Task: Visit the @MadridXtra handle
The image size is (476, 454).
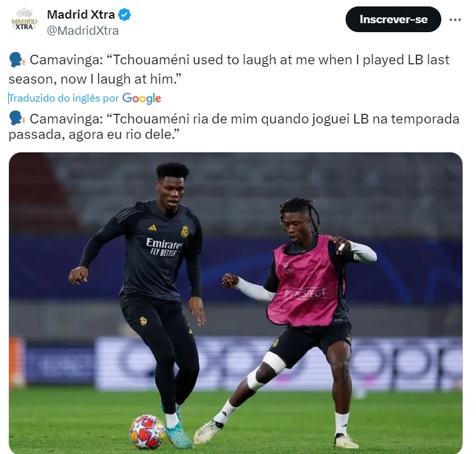Action: [83, 31]
